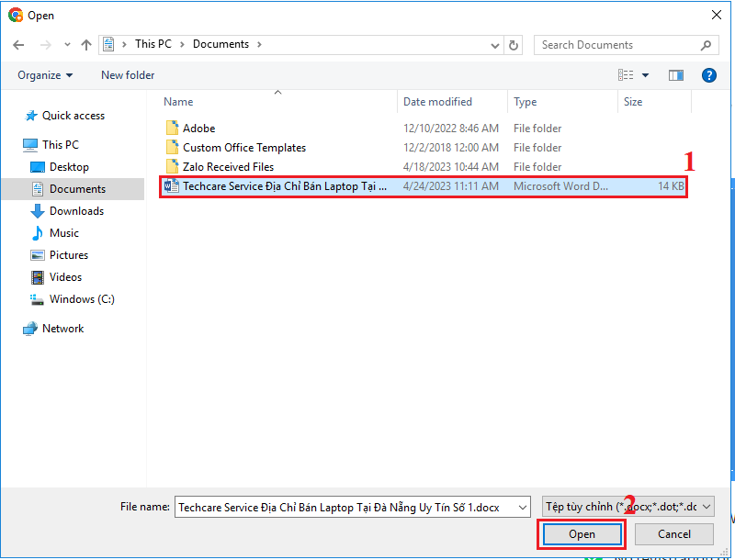Click the Help question mark icon

pos(708,75)
